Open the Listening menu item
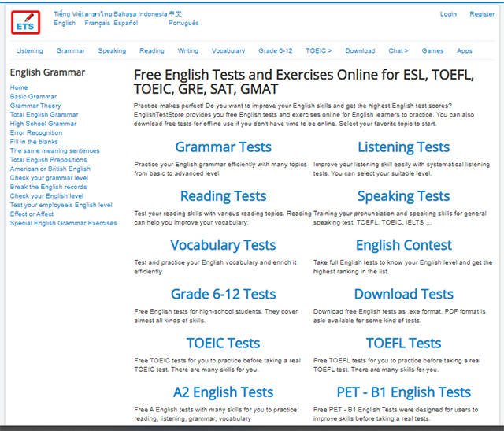Screen dimensions: 504x431 pos(29,50)
